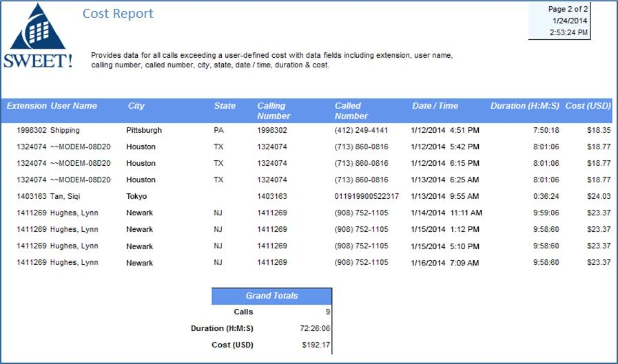Click the Tan, Siqi user name
Image resolution: width=618 pixels, height=364 pixels.
[x=65, y=196]
